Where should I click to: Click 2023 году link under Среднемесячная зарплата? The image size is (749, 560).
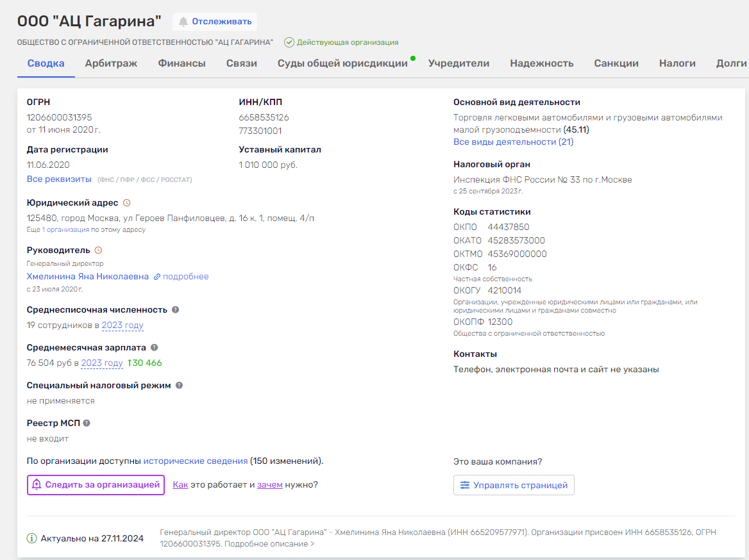(x=102, y=363)
